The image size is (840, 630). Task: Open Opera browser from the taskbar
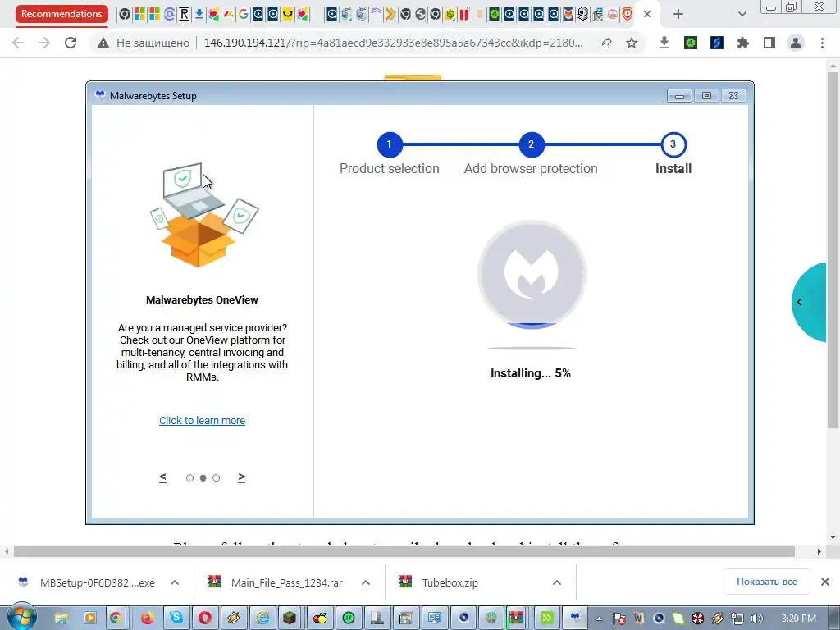coord(205,619)
